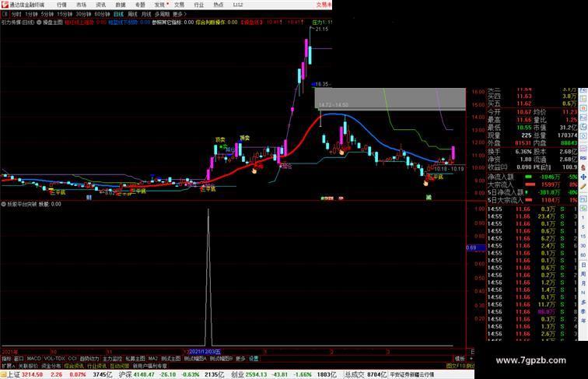Click the 0.69 value marker on indicator axis
Viewport: 588px width, 379px height.
tap(475, 247)
